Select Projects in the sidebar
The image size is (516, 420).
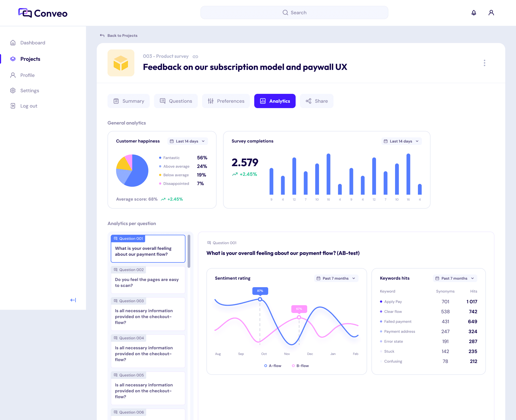tap(25, 59)
